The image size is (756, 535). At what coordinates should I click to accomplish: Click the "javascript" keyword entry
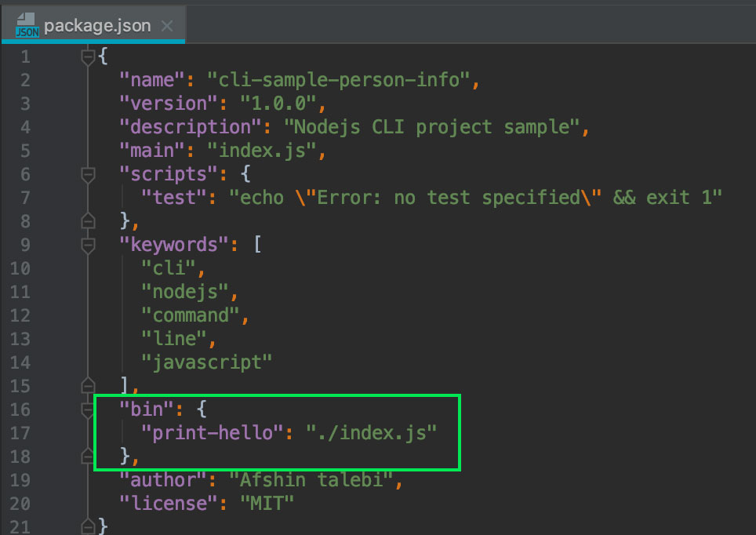click(x=206, y=362)
